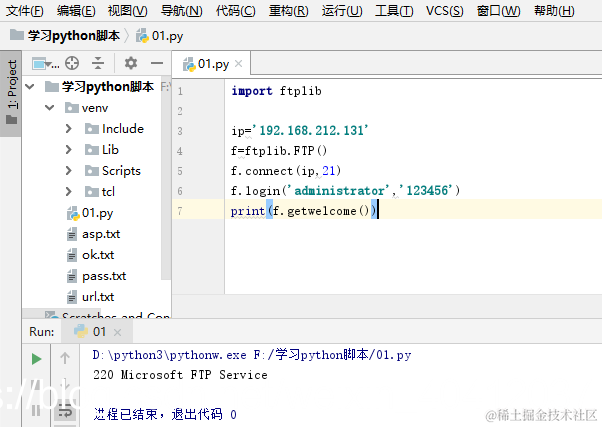Click line number 5 in gutter
602x427 pixels.
click(x=180, y=171)
